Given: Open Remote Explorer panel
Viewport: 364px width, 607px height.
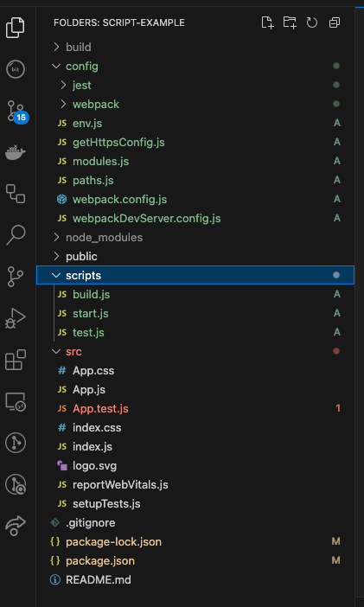Looking at the screenshot, I should coord(16,401).
